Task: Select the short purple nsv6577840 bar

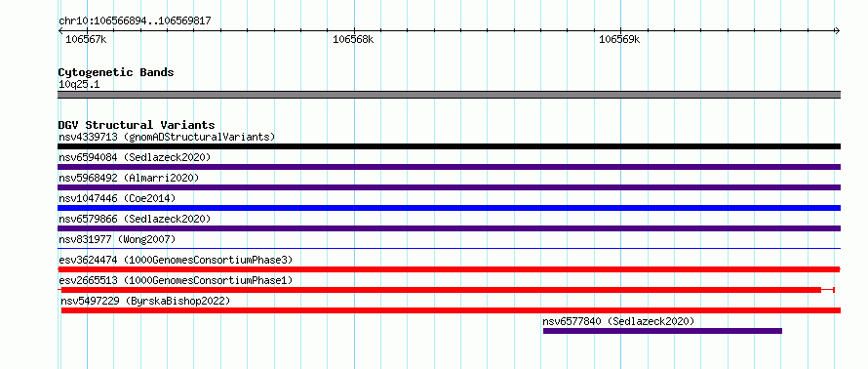Action: point(662,331)
